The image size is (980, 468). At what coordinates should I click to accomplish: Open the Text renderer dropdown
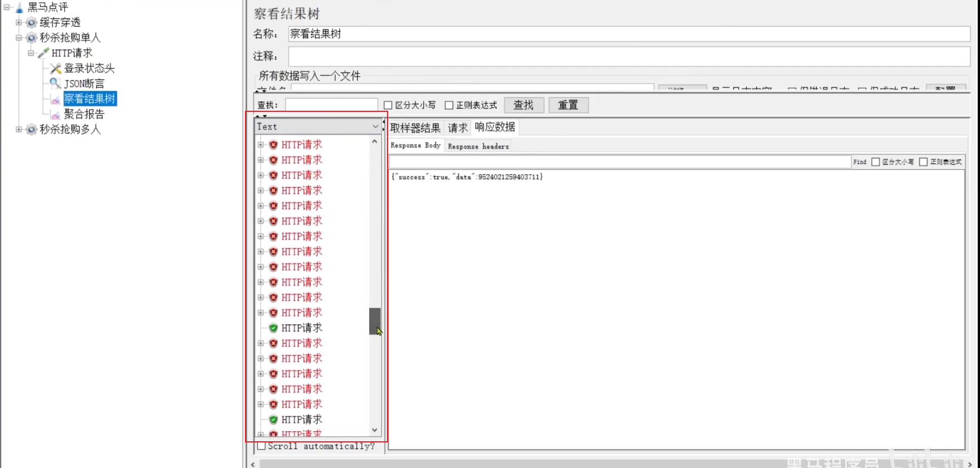pyautogui.click(x=317, y=127)
